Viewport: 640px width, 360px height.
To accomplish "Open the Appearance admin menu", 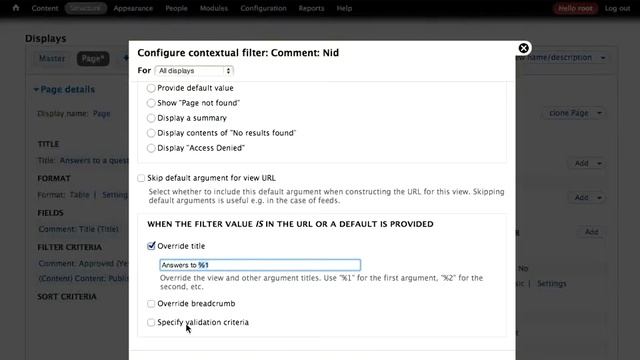I will pyautogui.click(x=133, y=8).
